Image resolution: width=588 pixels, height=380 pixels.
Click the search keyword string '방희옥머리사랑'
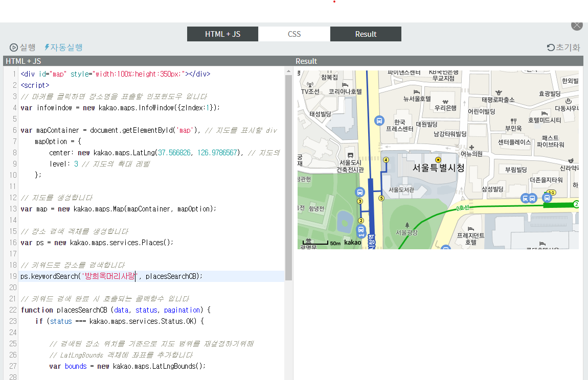click(x=110, y=276)
